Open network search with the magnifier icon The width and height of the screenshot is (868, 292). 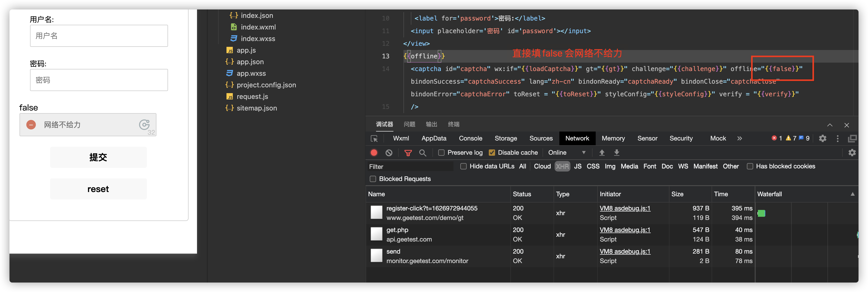422,153
